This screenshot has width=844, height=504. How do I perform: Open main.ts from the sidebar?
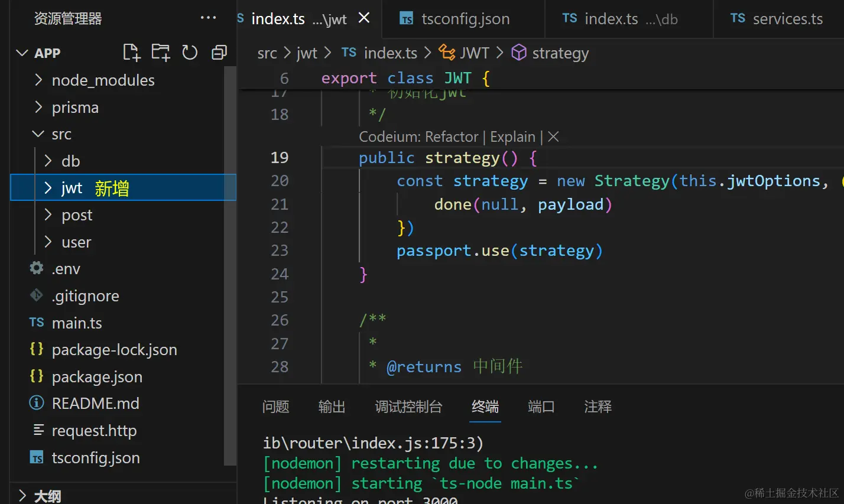click(77, 323)
